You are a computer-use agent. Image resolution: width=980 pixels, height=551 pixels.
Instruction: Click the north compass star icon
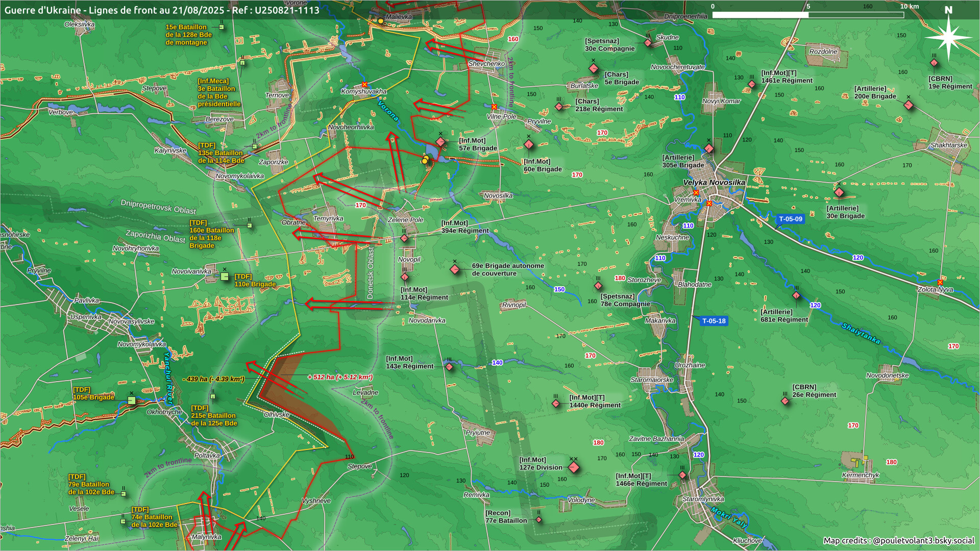[948, 37]
